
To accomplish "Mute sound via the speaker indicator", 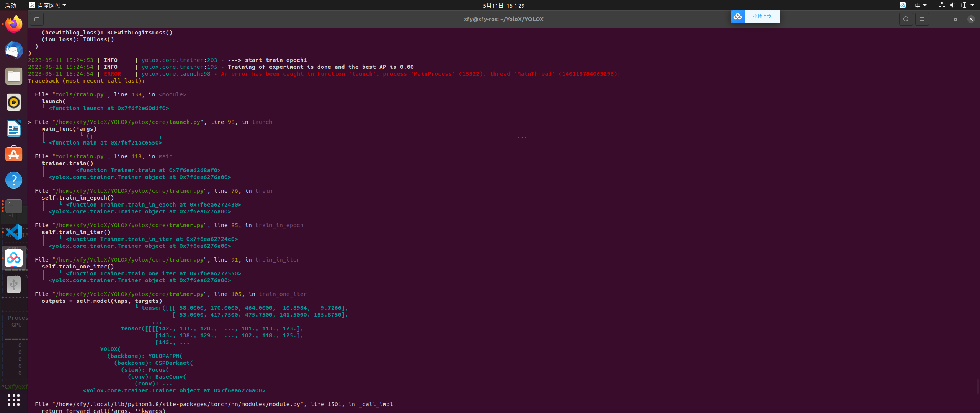I will pyautogui.click(x=953, y=5).
